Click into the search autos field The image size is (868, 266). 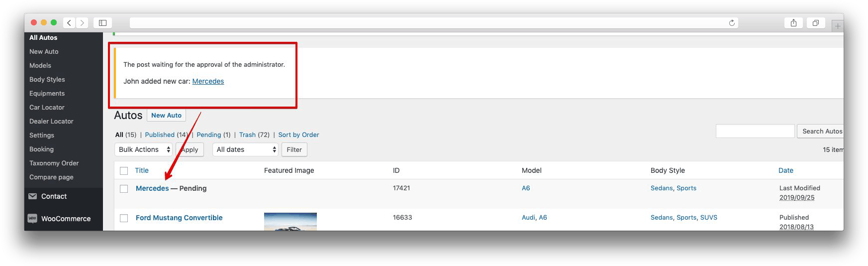tap(755, 131)
